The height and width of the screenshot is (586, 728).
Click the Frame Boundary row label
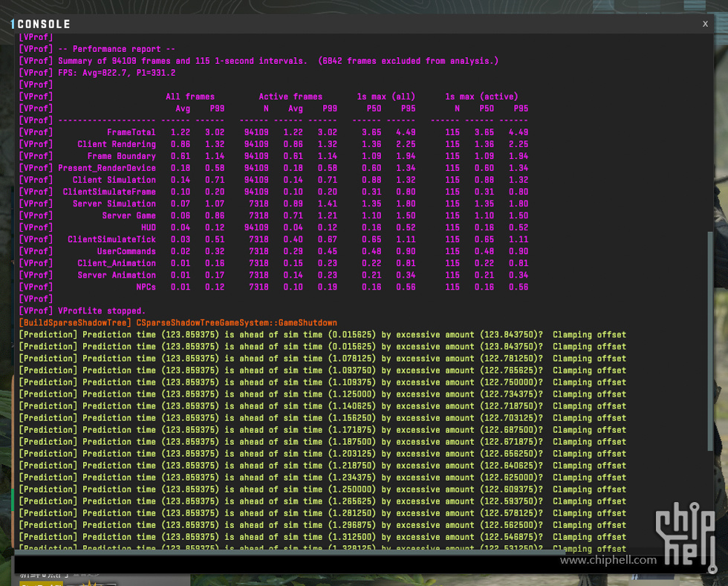pyautogui.click(x=122, y=156)
